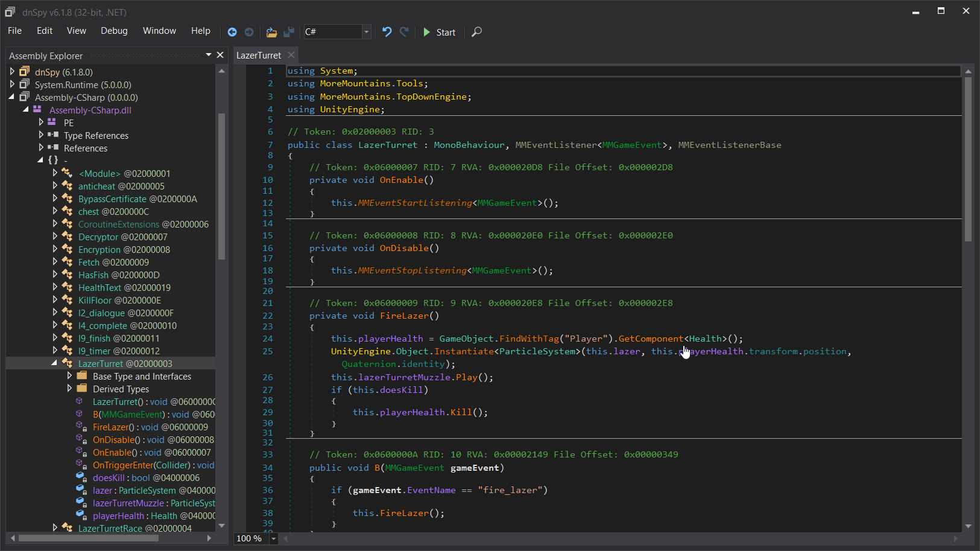This screenshot has height=551, width=980.
Task: Click the LazerTurret constructor method icon
Action: coord(79,401)
